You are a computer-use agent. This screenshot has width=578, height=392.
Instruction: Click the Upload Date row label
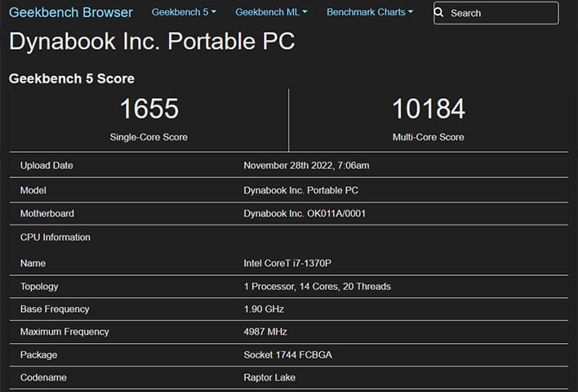47,165
